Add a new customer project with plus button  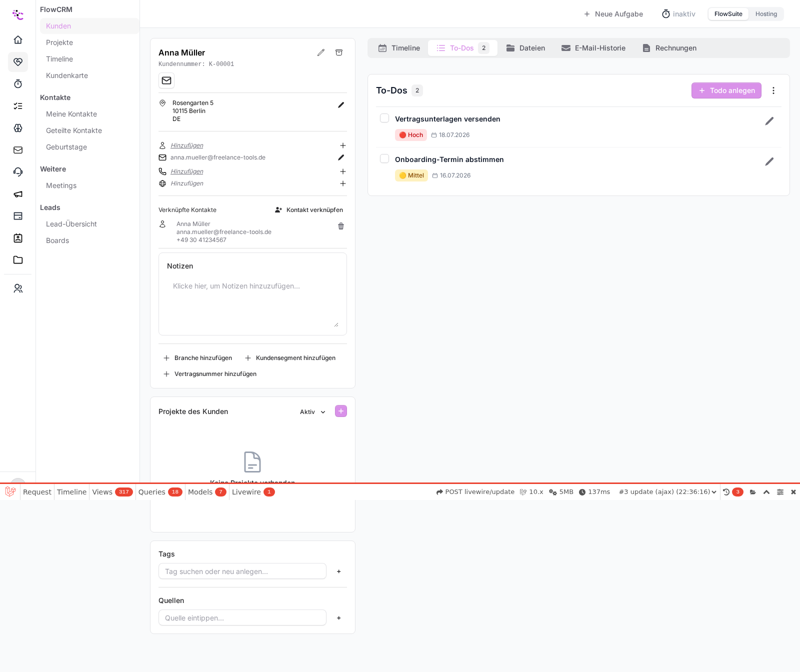click(341, 411)
